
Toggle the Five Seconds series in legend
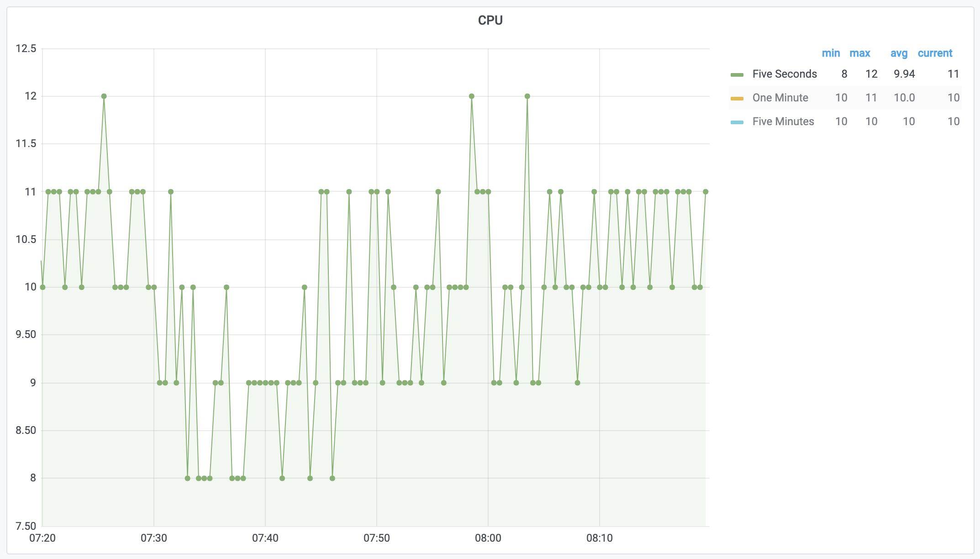[785, 74]
